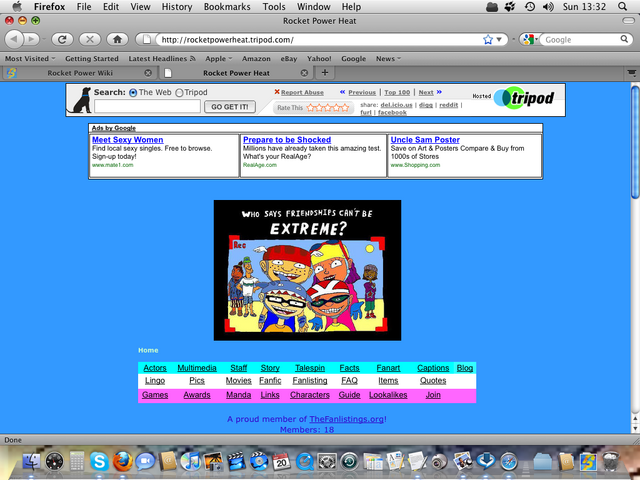Open iCal calendar in the dock

coord(282,462)
